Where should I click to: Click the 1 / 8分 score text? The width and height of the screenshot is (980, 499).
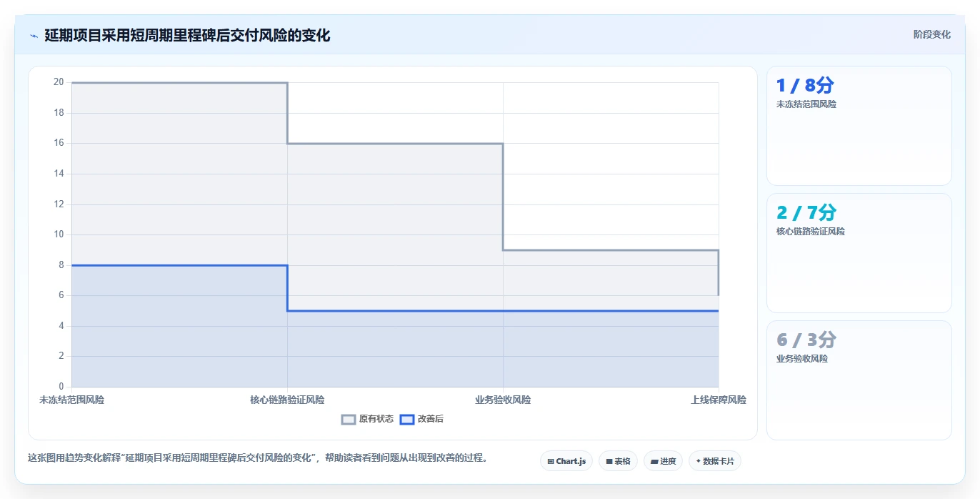[805, 86]
